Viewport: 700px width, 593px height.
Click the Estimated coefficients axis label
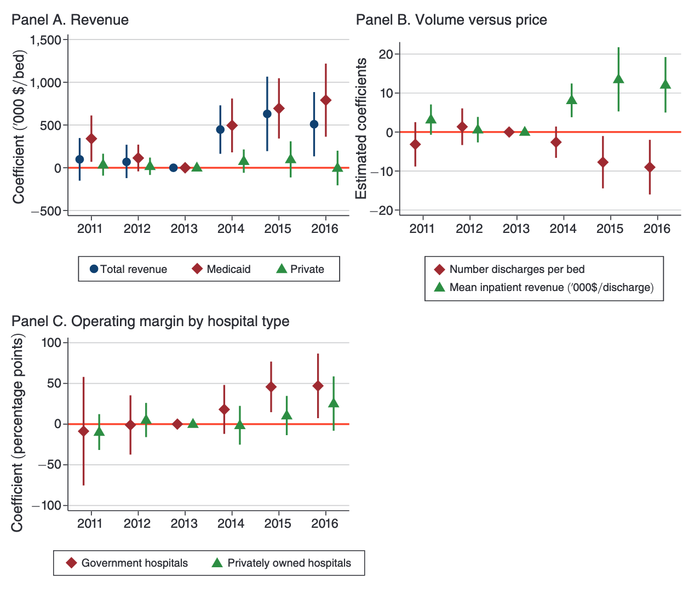pos(362,129)
